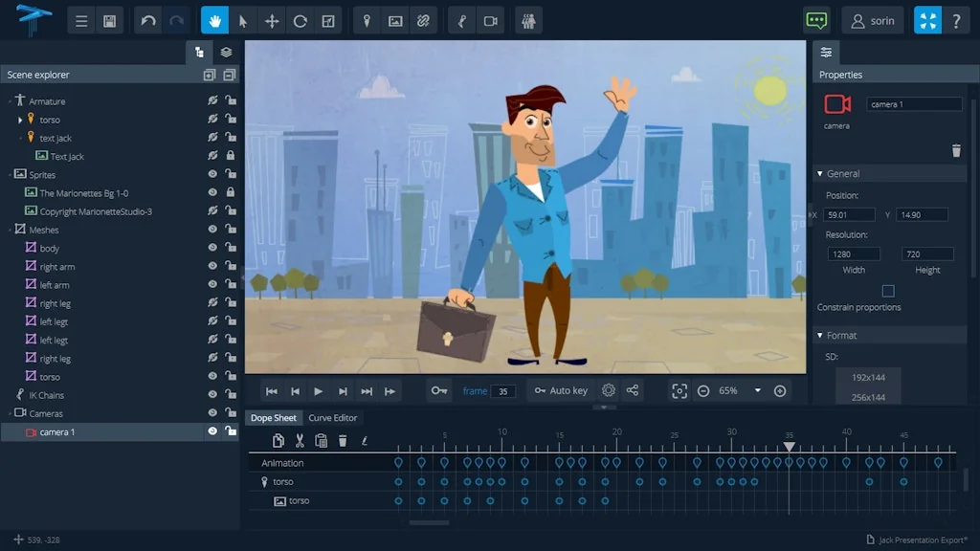Cut keyframes with the scissors icon
The image size is (980, 551).
(299, 441)
